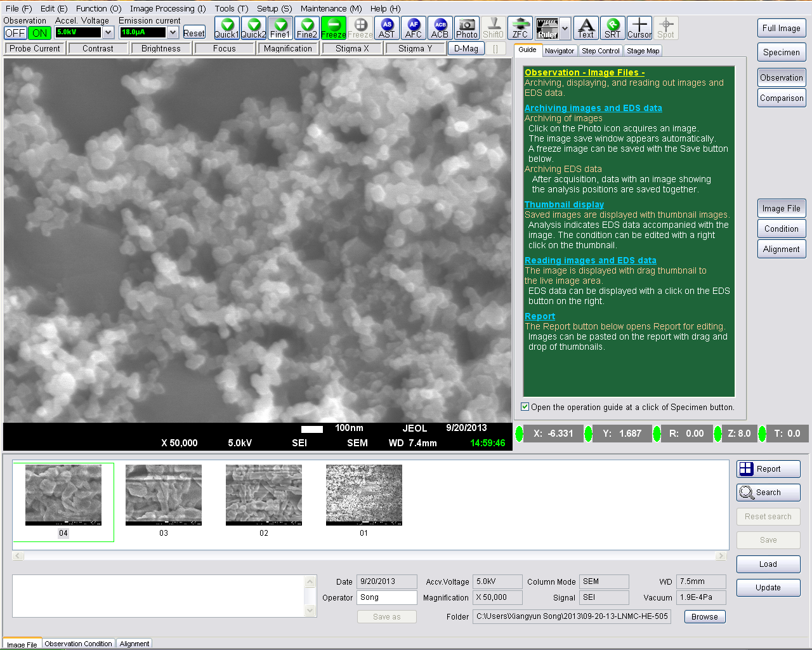Turn observation OFF
This screenshot has height=650, width=812.
15,33
